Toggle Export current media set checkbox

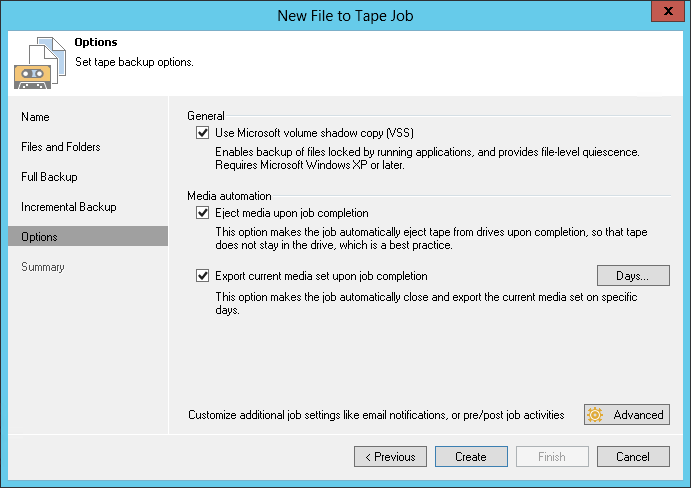pos(203,276)
